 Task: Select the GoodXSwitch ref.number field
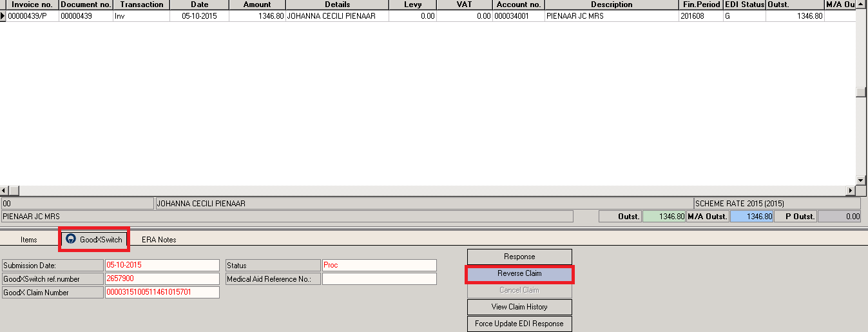pyautogui.click(x=162, y=279)
